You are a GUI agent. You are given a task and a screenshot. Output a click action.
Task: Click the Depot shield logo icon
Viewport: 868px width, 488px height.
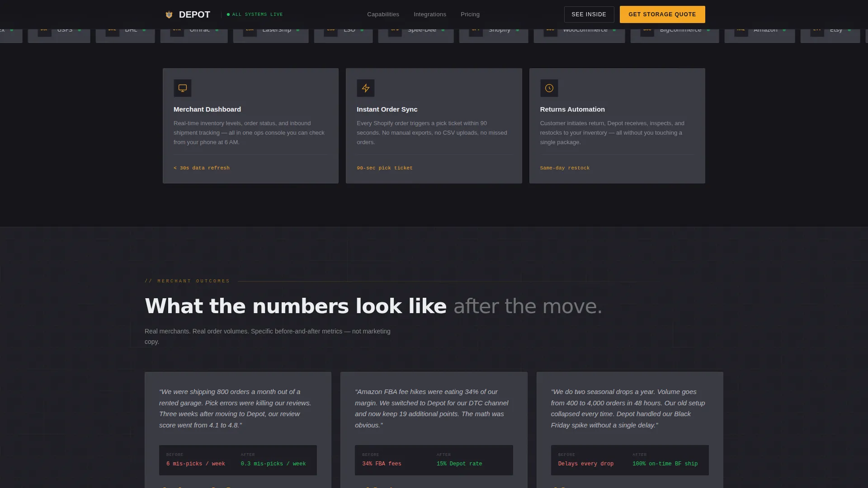tap(169, 14)
